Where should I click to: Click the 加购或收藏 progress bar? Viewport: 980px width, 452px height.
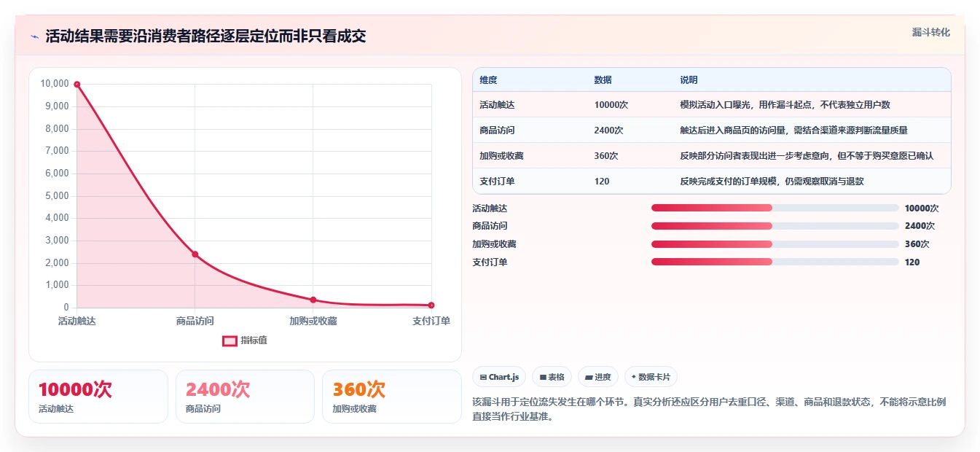775,244
